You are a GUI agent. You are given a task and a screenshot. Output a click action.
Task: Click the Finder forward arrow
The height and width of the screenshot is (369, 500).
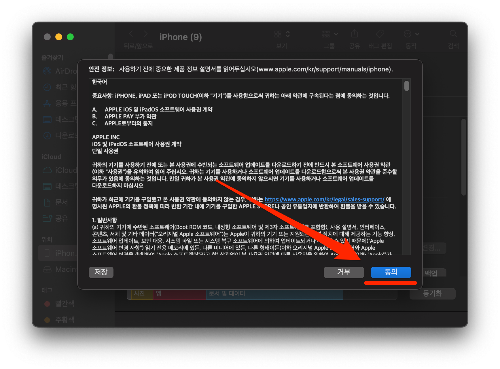tap(146, 34)
